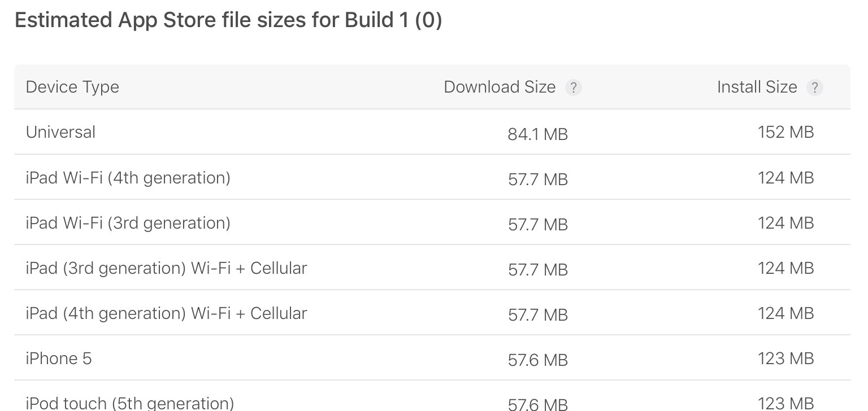
Task: Click the Install Size help question icon
Action: [x=814, y=88]
